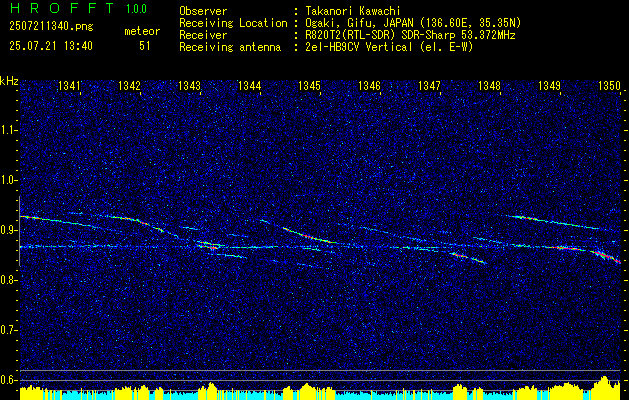
Task: Click the 'Observer' field label
Action: point(203,11)
